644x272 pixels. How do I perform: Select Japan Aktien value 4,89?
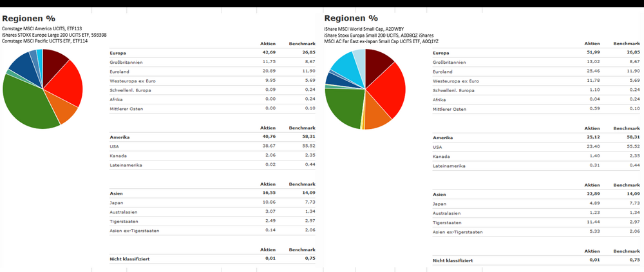(x=594, y=204)
